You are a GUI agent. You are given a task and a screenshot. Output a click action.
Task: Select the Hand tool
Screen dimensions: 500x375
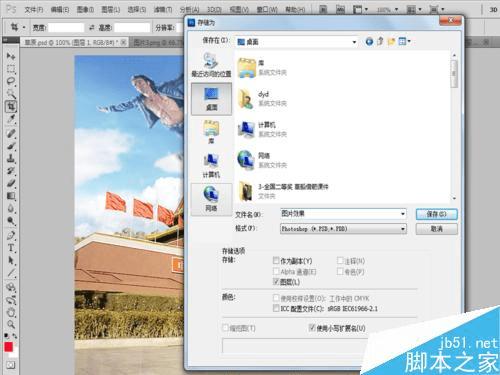click(11, 312)
